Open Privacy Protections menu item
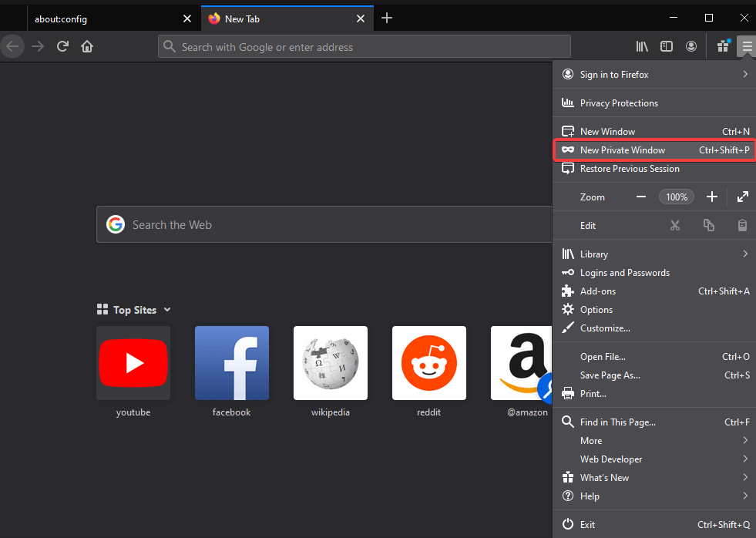Viewport: 756px width, 538px height. point(654,103)
